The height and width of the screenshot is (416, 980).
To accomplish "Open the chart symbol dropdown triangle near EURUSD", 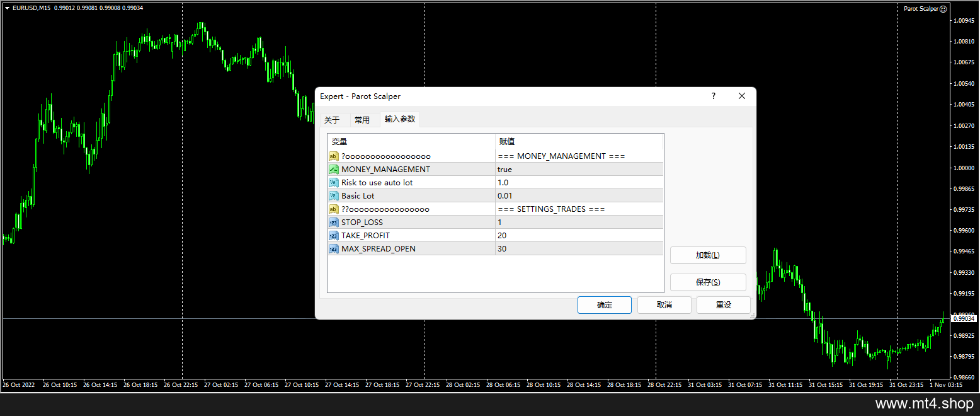I will pyautogui.click(x=7, y=8).
